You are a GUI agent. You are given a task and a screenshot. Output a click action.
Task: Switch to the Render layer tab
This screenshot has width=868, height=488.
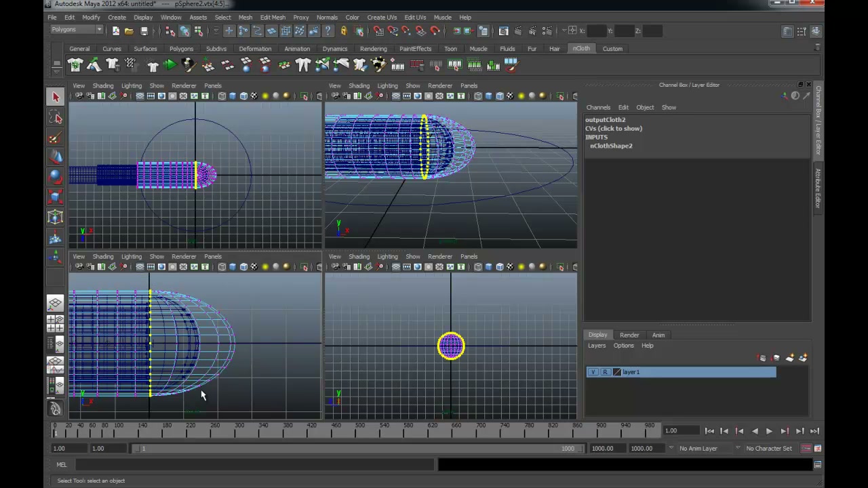629,335
